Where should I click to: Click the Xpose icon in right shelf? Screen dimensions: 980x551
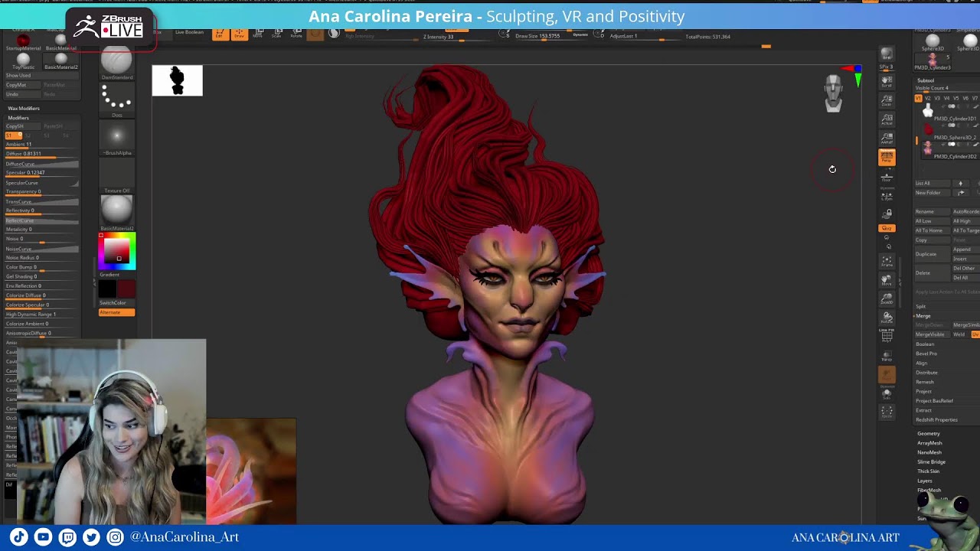click(887, 412)
